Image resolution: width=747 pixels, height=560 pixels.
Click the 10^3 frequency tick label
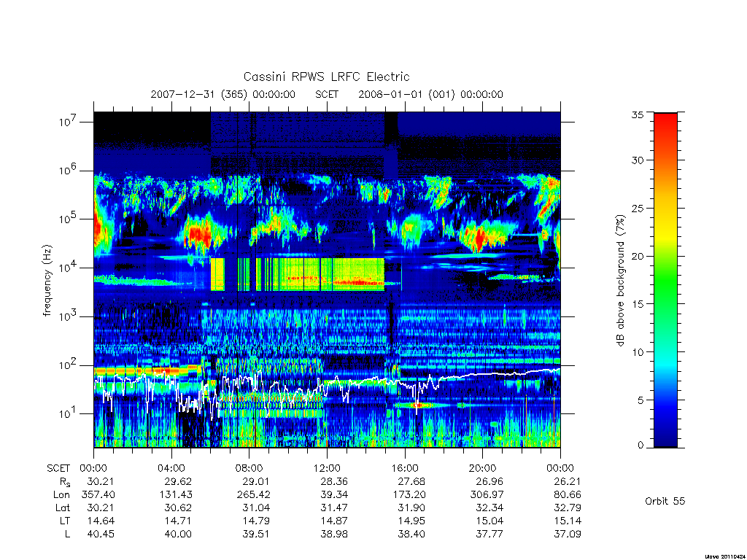click(68, 316)
